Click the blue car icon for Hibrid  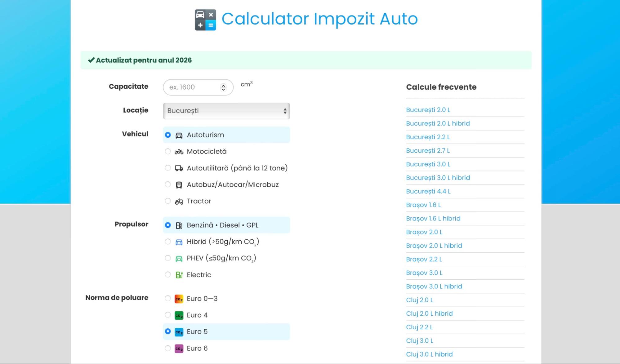point(179,242)
